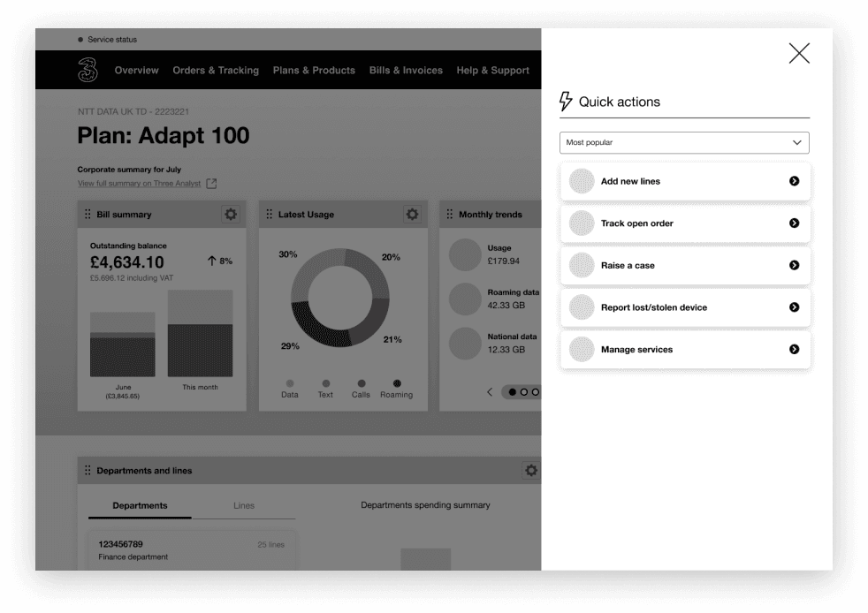Viewport: 868px width, 613px height.
Task: Click Departments spending summary heading
Action: click(425, 505)
